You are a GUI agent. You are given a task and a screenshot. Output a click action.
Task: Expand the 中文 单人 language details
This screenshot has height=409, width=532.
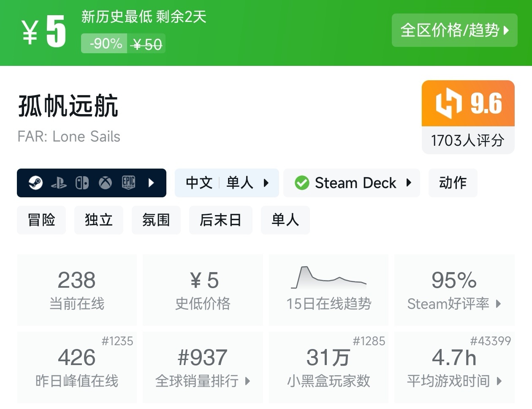click(x=227, y=183)
